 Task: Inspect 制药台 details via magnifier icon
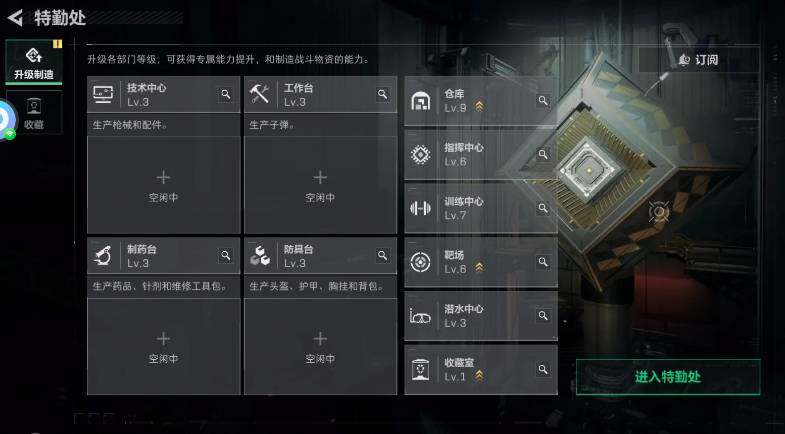[x=226, y=255]
